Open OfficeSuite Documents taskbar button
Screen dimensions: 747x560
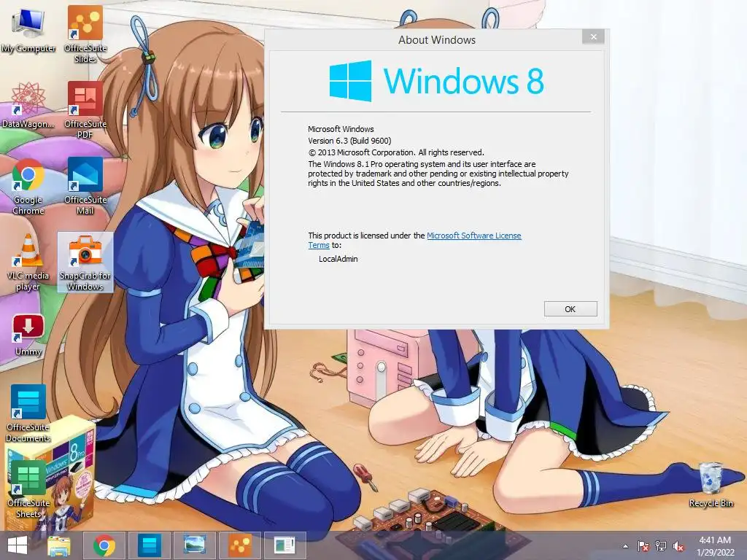pyautogui.click(x=149, y=545)
